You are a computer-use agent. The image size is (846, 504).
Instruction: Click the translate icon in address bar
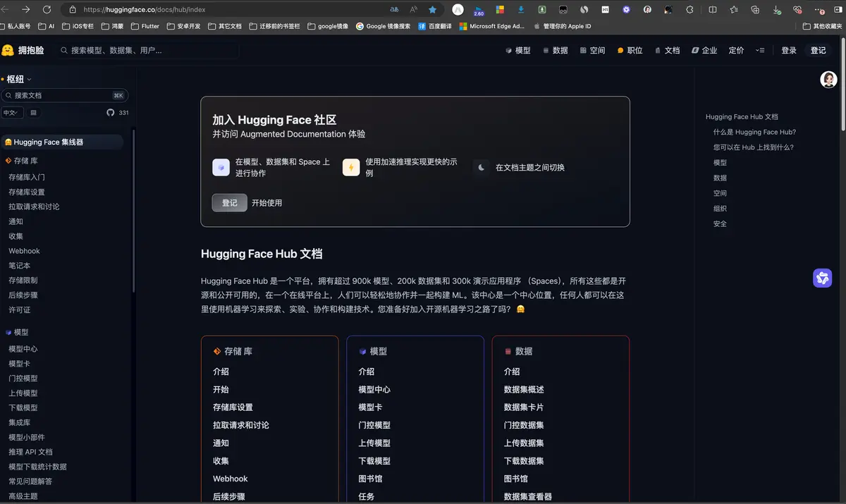394,10
